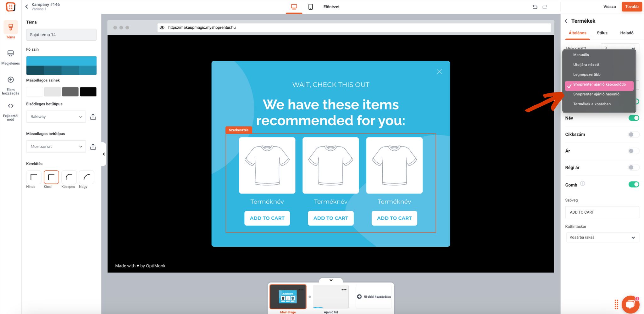
Task: Open the Hány darab quantity dropdown
Action: click(620, 48)
